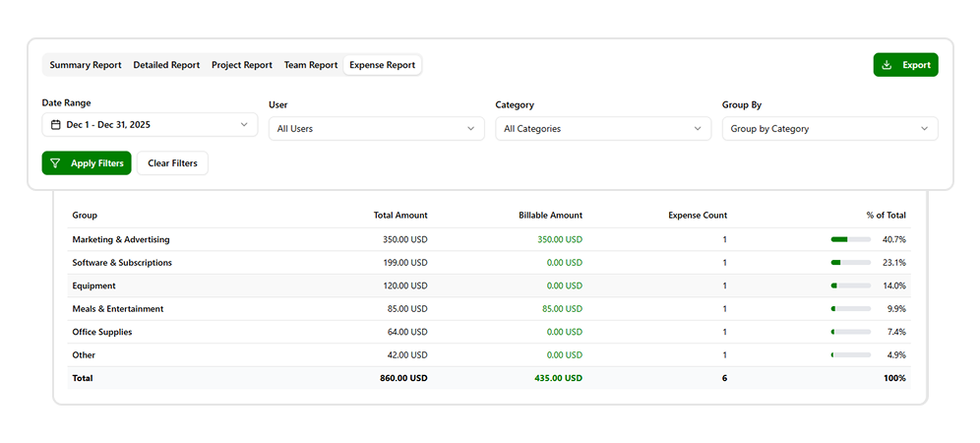Click the 42.00 USD total amount

pyautogui.click(x=407, y=354)
